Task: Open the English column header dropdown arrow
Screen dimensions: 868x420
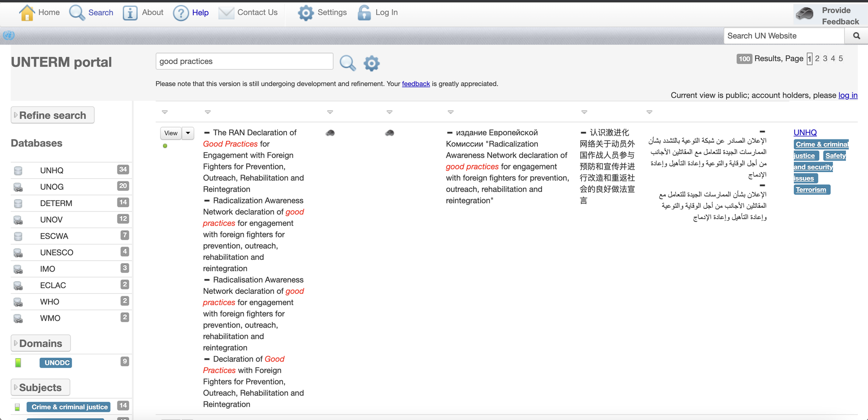Action: point(208,112)
